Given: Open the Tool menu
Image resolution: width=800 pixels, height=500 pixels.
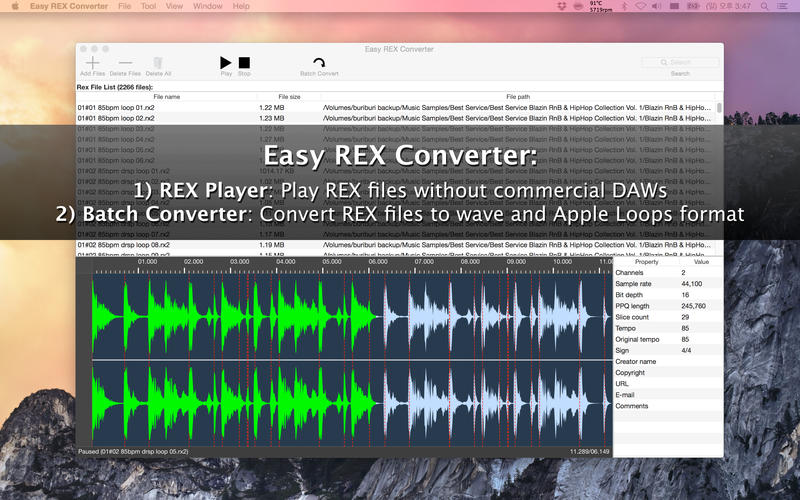Looking at the screenshot, I should point(148,6).
